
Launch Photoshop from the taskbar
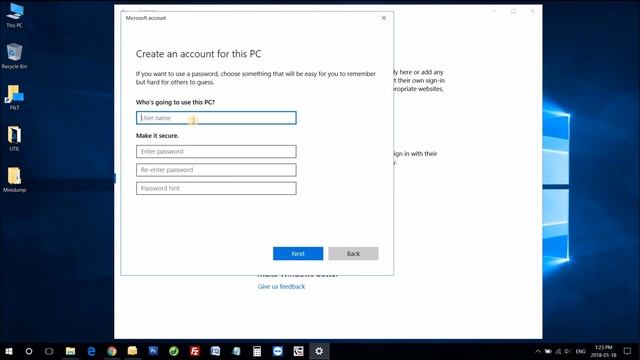coord(153,351)
